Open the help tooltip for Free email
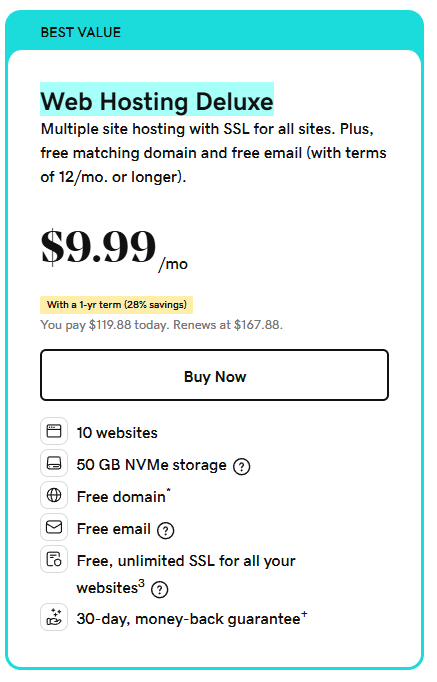Viewport: 437px width, 682px height. pos(165,530)
